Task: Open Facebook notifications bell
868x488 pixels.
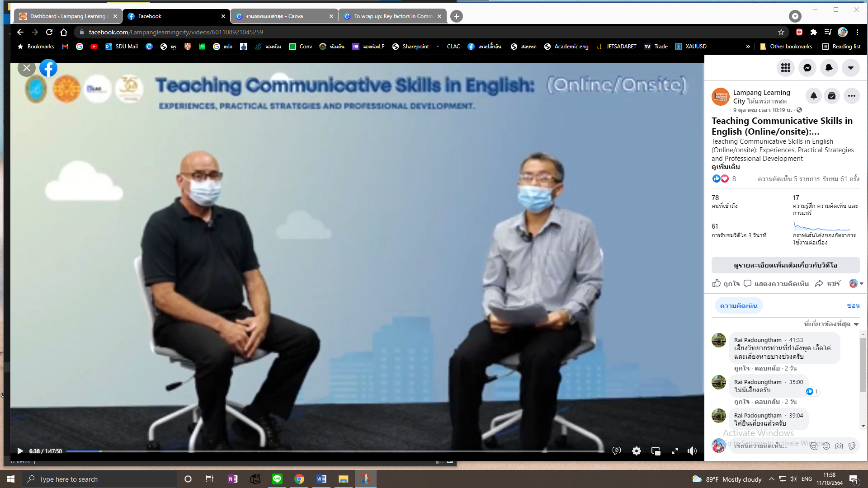Action: tap(829, 68)
